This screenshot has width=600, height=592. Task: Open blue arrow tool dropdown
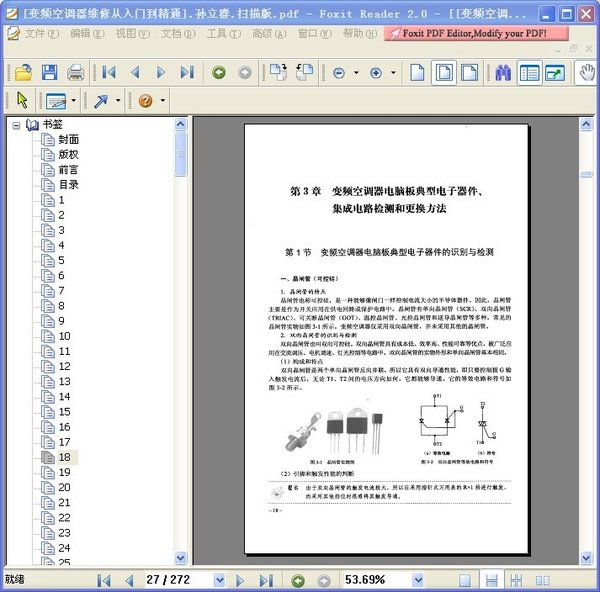pos(118,101)
